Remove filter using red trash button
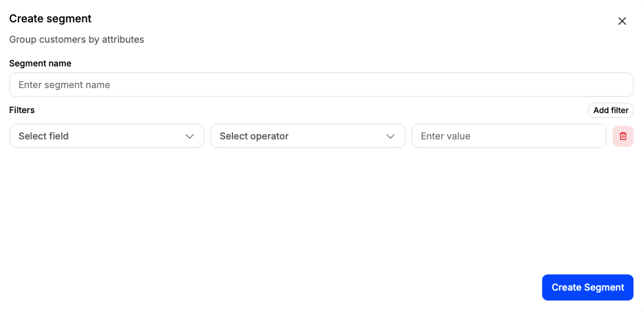The height and width of the screenshot is (311, 644). click(x=623, y=136)
